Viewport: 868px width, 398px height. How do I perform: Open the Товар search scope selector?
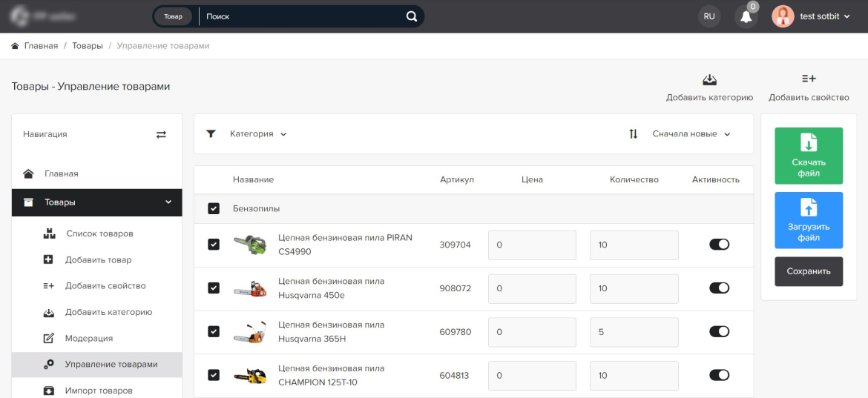(174, 16)
